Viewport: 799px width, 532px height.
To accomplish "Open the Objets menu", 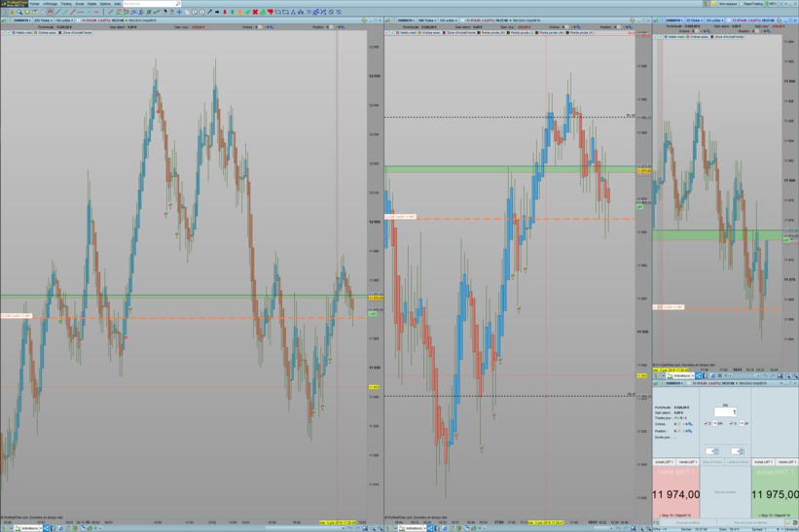I will (91, 4).
